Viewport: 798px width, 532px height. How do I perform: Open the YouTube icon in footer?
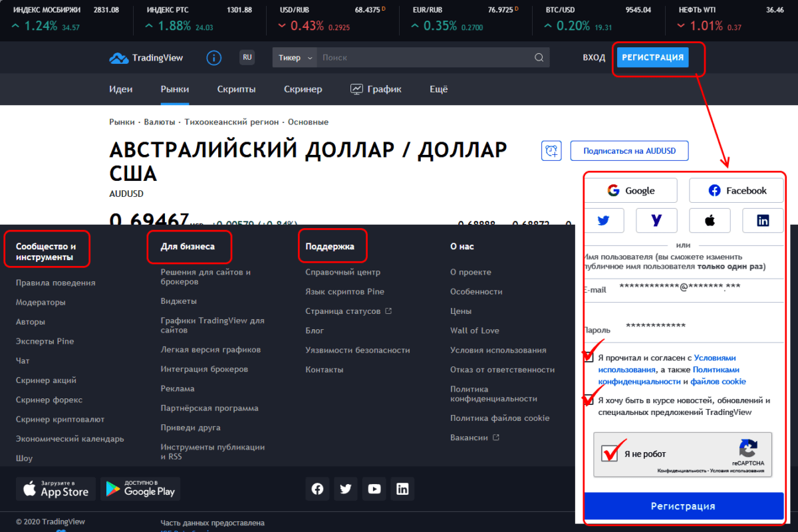coord(374,489)
